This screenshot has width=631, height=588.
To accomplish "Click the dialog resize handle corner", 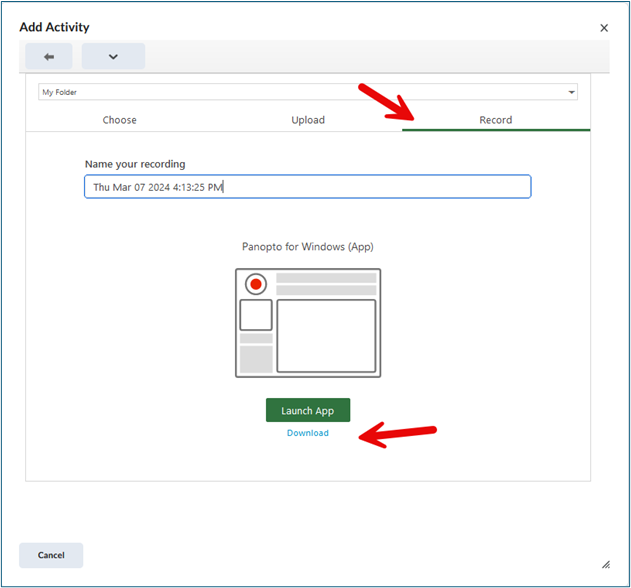I will [x=605, y=564].
